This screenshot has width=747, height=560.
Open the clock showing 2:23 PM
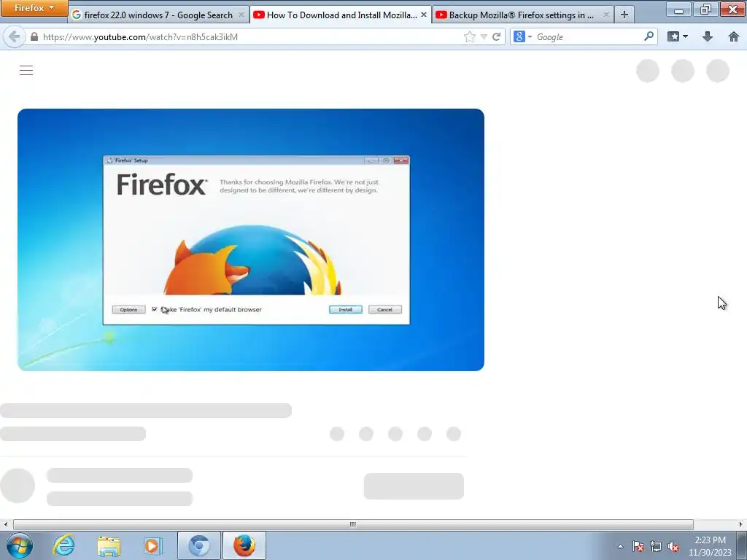[710, 546]
